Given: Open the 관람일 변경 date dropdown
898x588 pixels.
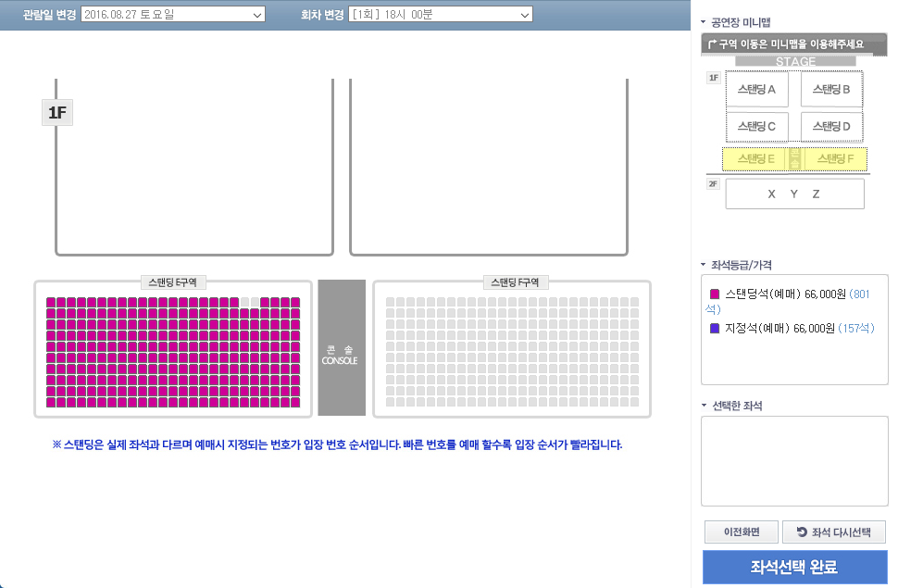Looking at the screenshot, I should pos(172,15).
